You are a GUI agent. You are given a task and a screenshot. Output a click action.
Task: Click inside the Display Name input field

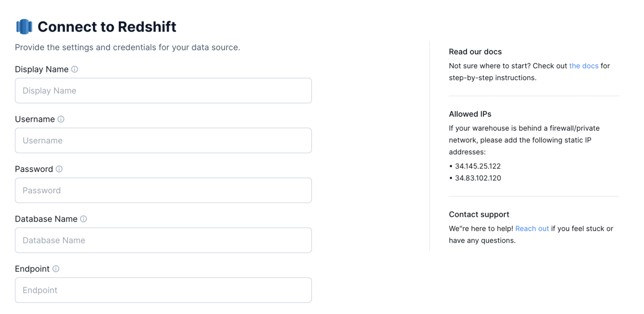[163, 90]
